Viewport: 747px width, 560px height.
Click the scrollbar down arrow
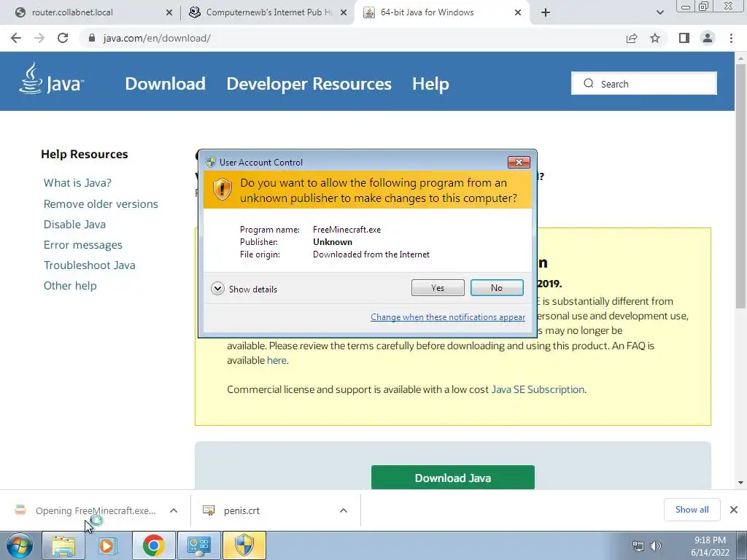[x=740, y=483]
